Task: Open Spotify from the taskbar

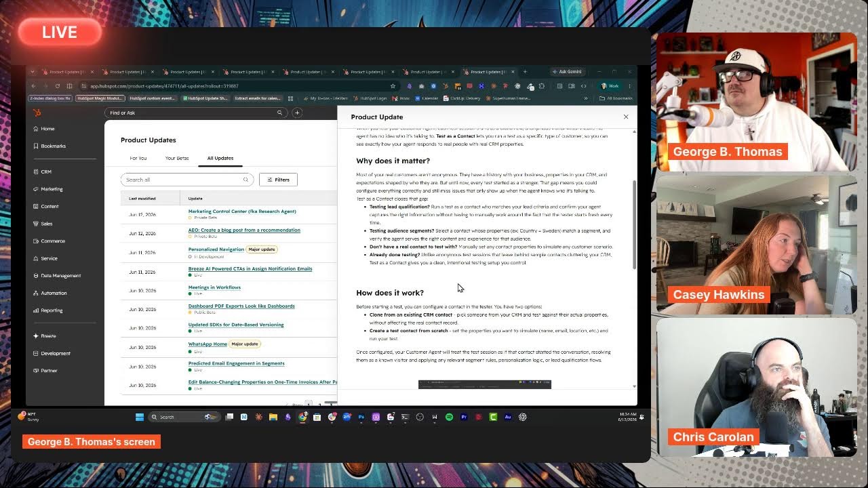Action: coord(450,417)
